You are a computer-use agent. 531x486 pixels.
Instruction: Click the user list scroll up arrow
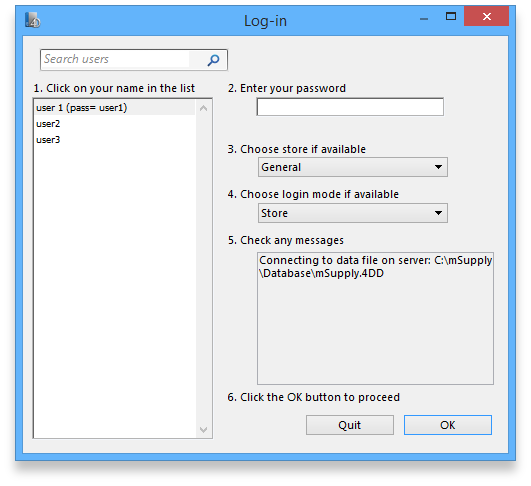tap(204, 108)
